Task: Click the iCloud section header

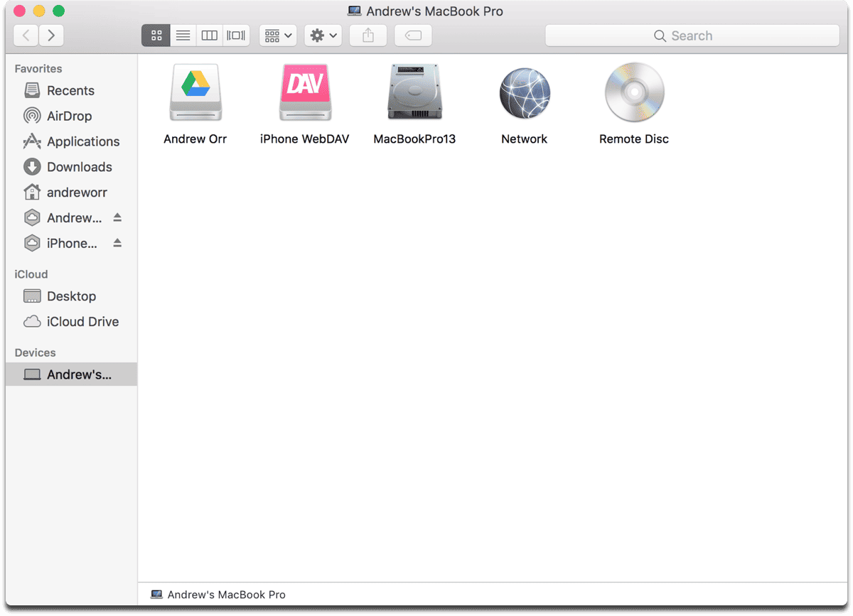Action: (31, 274)
